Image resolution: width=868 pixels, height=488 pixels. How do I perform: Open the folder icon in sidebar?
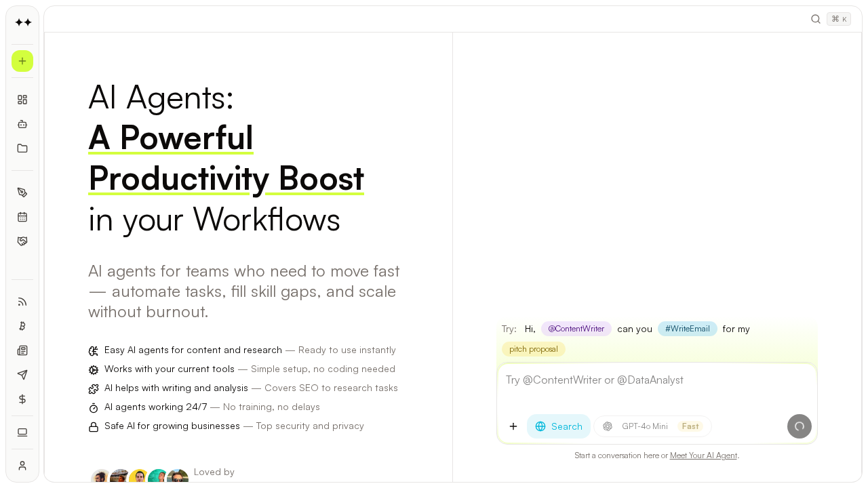22,148
